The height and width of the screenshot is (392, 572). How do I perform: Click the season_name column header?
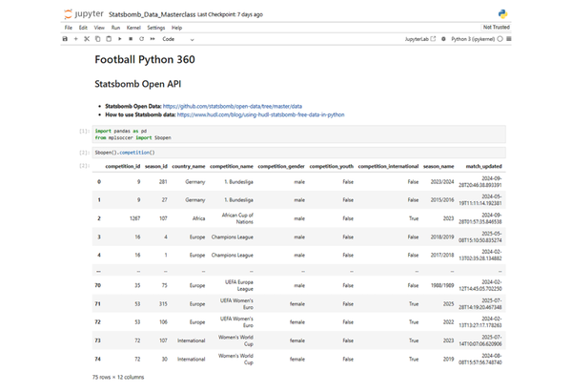click(x=439, y=167)
